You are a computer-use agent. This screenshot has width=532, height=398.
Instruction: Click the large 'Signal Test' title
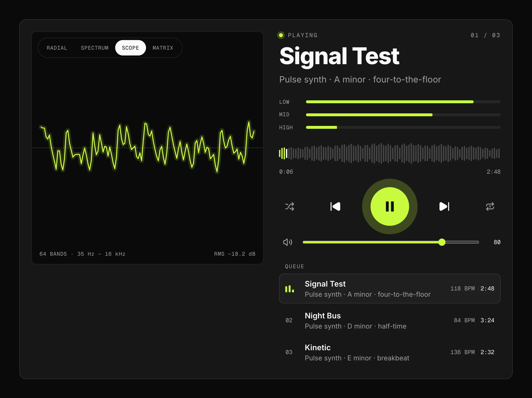tap(339, 56)
